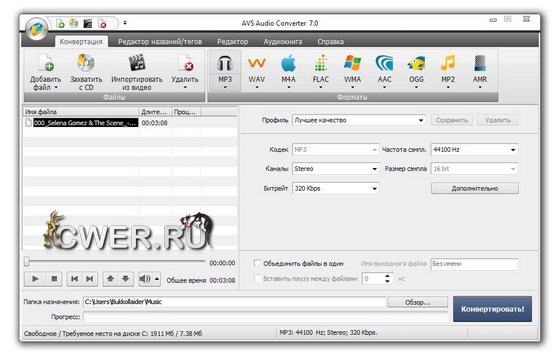
Task: Select the WMA format icon
Action: (352, 64)
